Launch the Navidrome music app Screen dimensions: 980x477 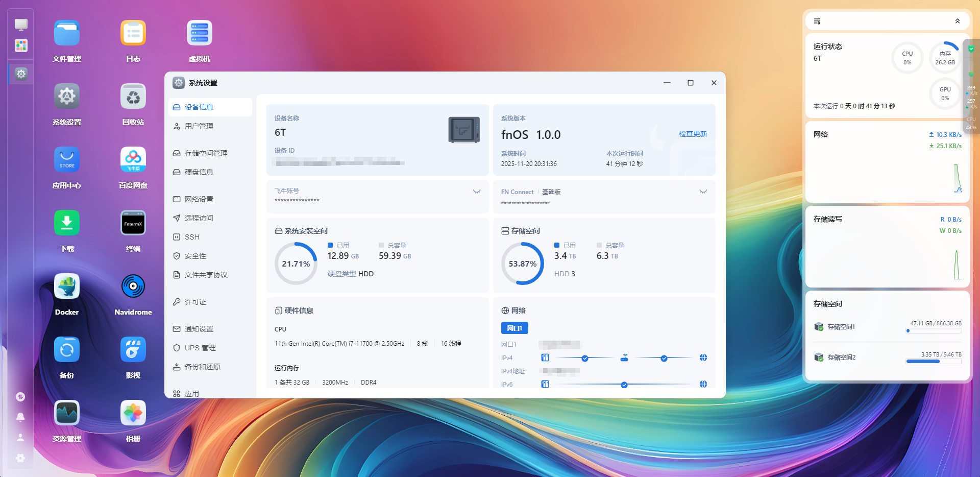133,287
